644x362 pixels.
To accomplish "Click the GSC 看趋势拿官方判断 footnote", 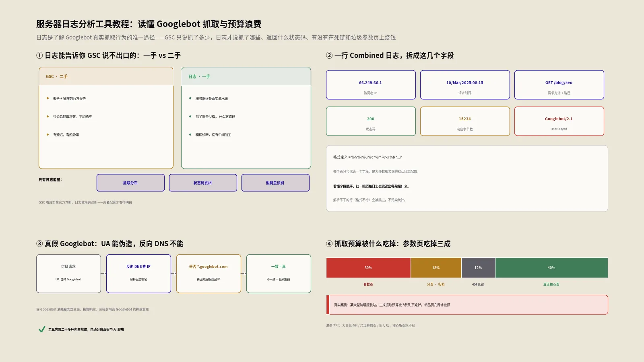I will click(85, 202).
